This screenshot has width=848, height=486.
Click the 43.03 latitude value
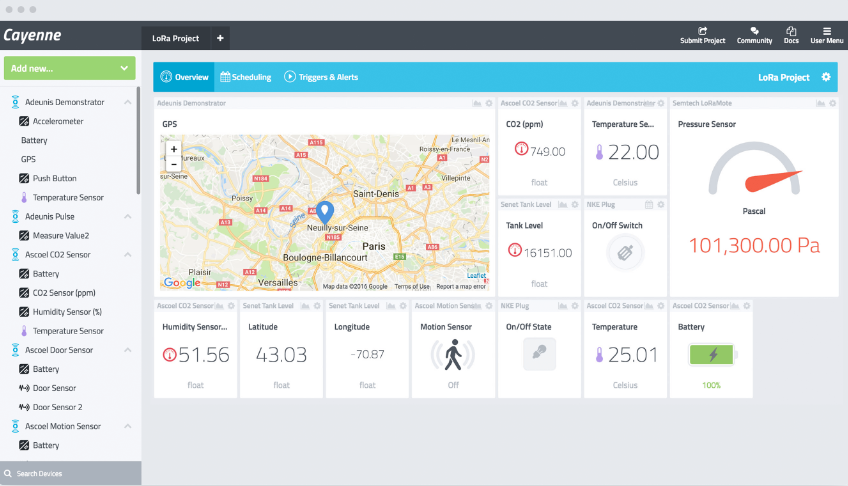pyautogui.click(x=281, y=355)
